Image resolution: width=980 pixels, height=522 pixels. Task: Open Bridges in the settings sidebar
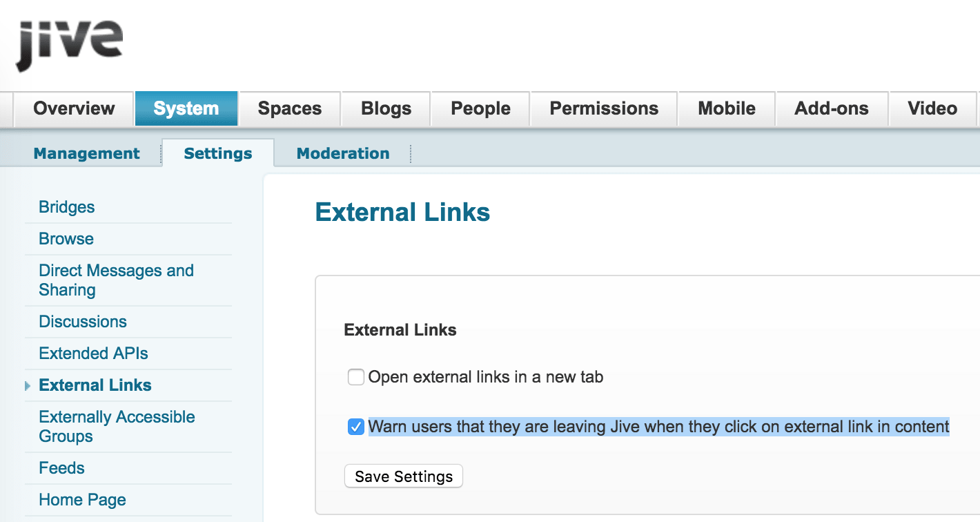67,207
